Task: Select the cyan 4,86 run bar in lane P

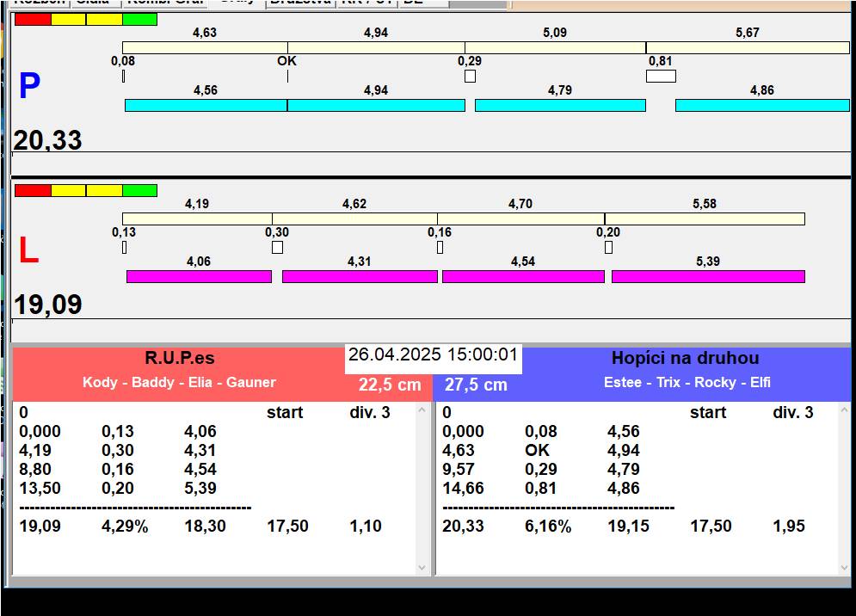Action: 762,106
